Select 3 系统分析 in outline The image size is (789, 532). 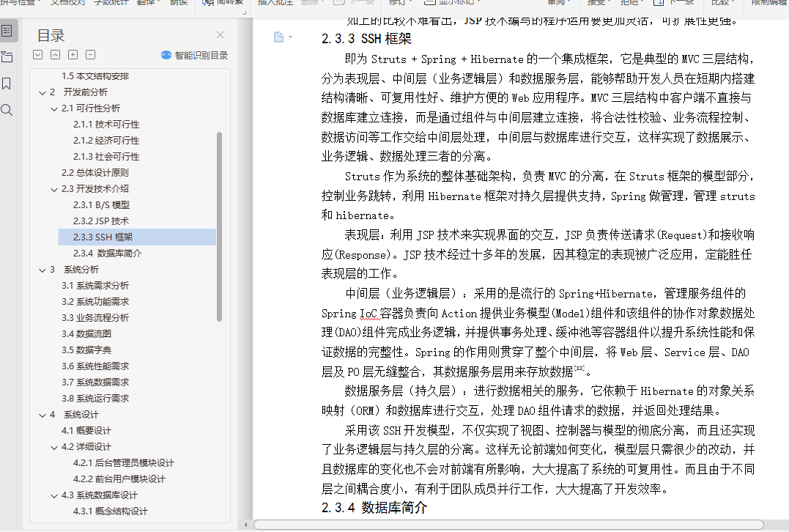(74, 269)
